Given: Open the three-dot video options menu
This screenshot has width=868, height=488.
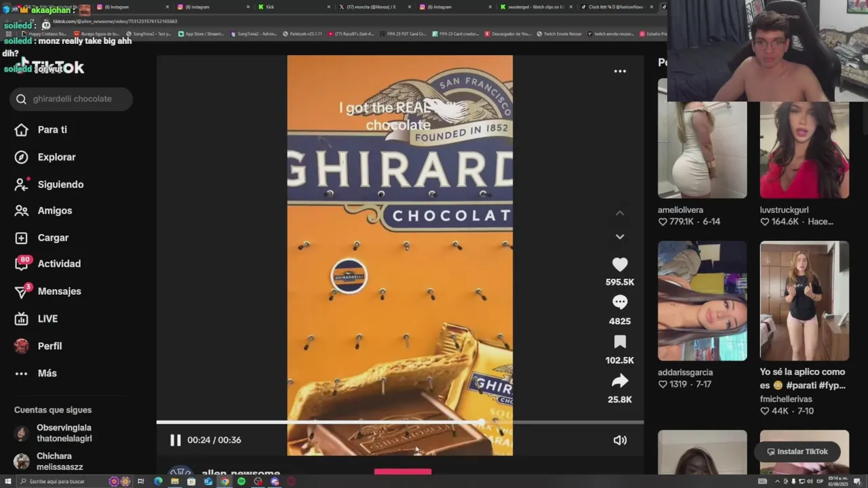Looking at the screenshot, I should (620, 71).
